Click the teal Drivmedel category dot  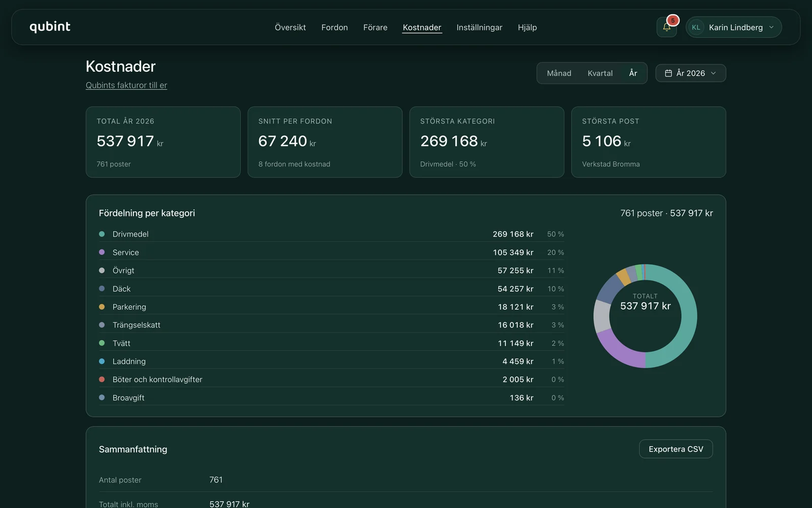(101, 234)
